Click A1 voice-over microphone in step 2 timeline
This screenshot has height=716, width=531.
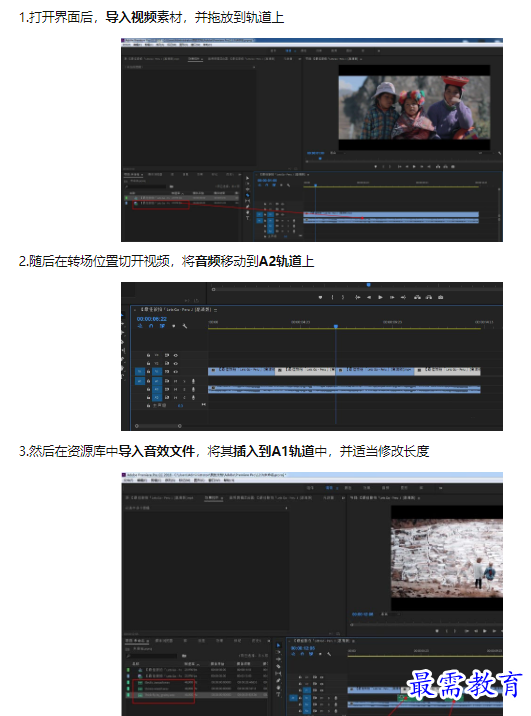(193, 381)
